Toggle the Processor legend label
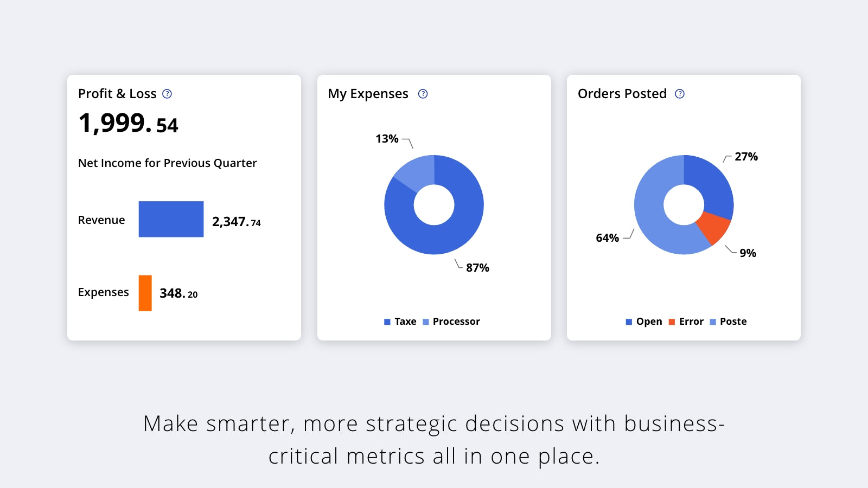This screenshot has width=868, height=488. point(456,322)
